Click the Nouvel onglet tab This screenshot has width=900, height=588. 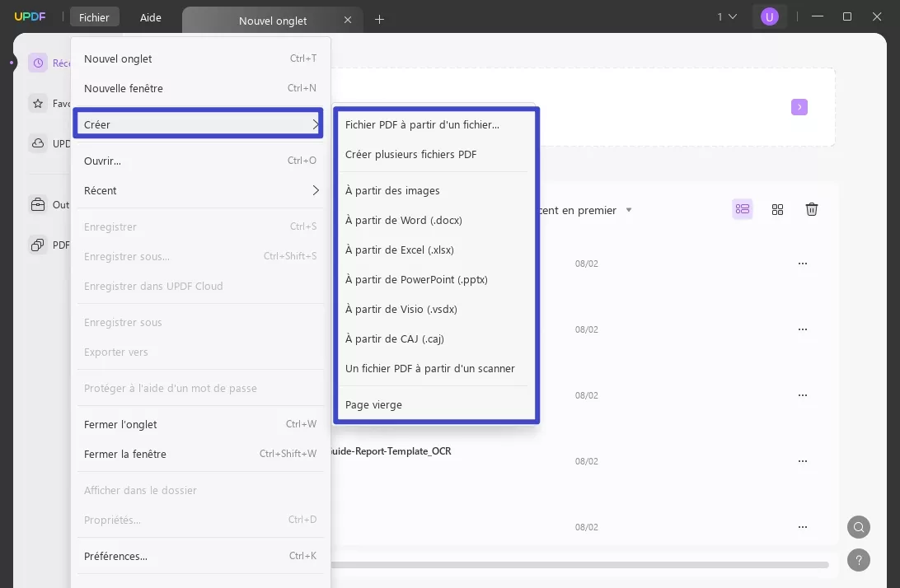coord(273,21)
